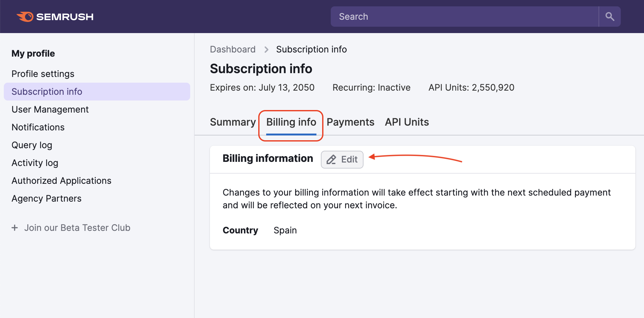Click the plus icon next to Join our Beta Tester Club
This screenshot has width=644, height=318.
coord(15,228)
